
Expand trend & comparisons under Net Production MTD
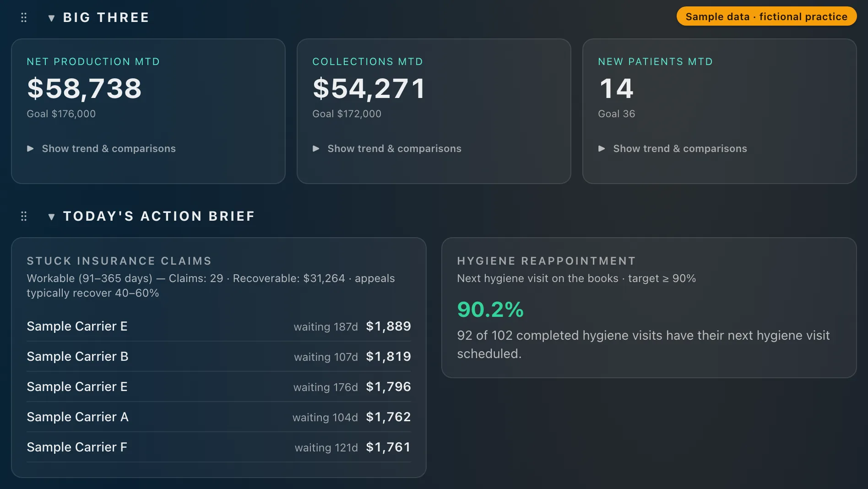(101, 148)
